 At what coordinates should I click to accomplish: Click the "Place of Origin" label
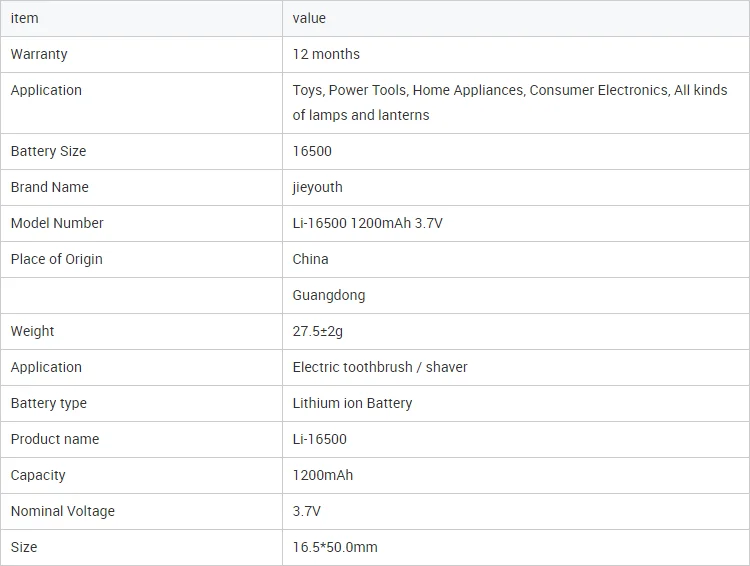(x=56, y=259)
